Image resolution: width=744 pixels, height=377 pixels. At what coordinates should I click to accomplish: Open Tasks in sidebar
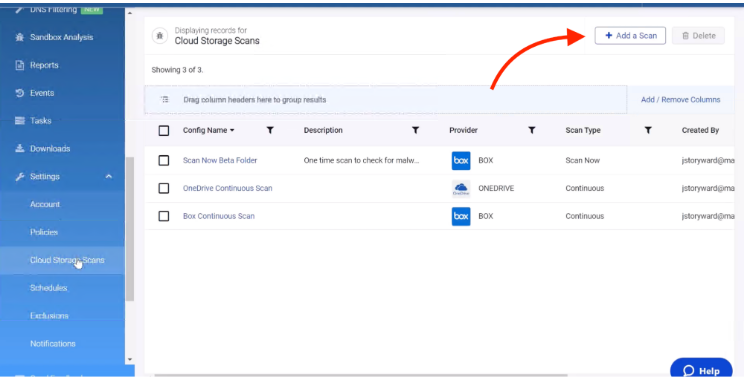tap(40, 120)
